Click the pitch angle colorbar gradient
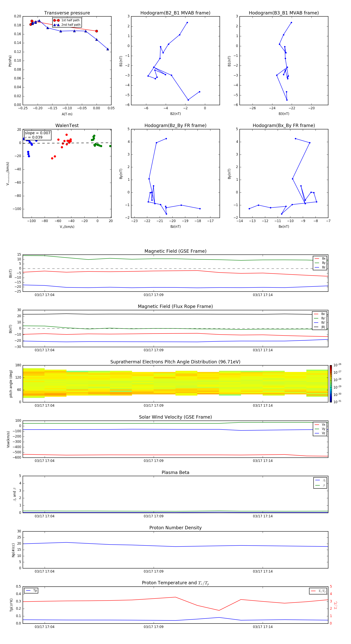The image size is (351, 644). (x=331, y=384)
